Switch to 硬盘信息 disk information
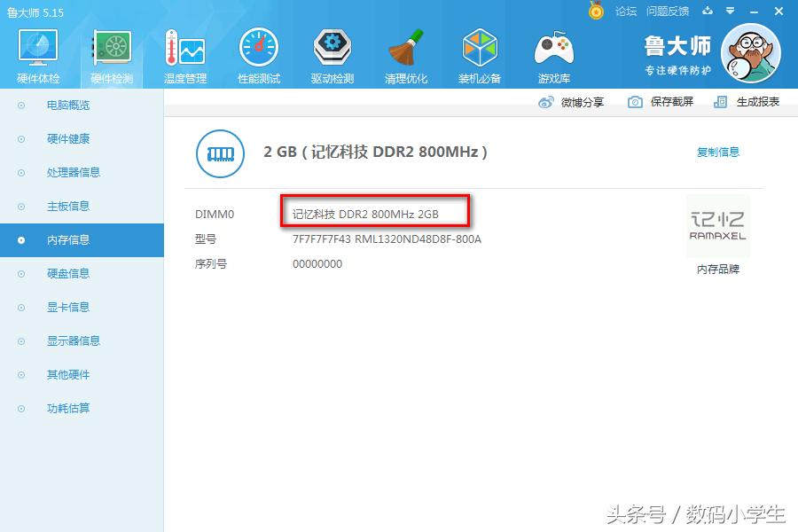 click(68, 273)
